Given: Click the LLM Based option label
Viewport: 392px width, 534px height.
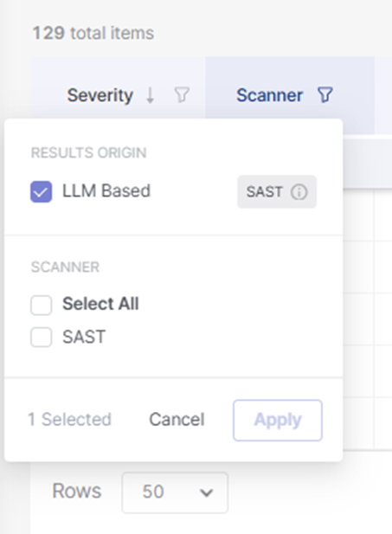Looking at the screenshot, I should click(106, 190).
